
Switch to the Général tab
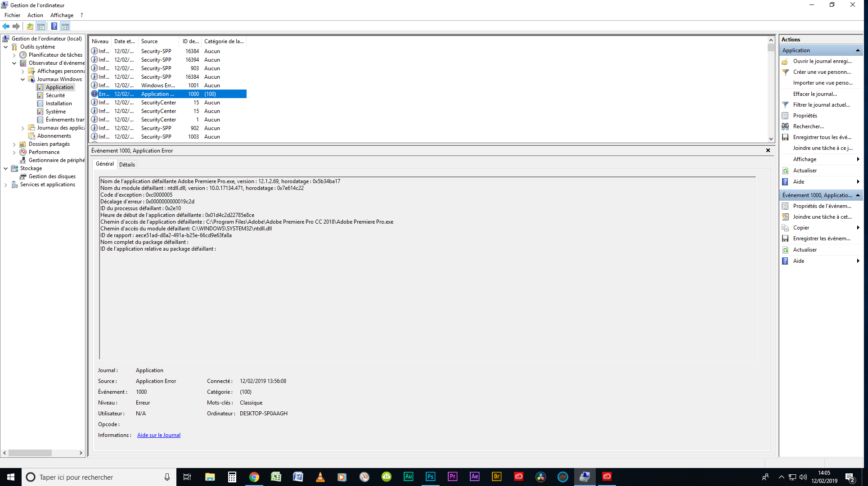pos(105,164)
